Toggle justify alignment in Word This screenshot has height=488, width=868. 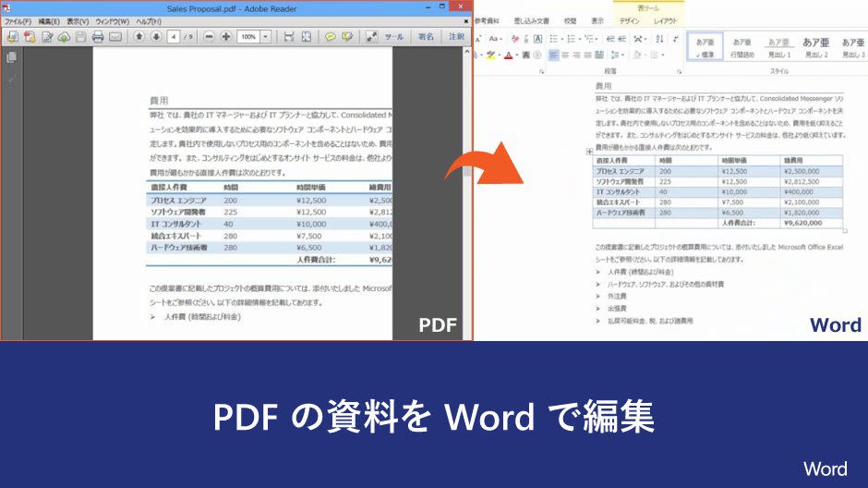[587, 55]
